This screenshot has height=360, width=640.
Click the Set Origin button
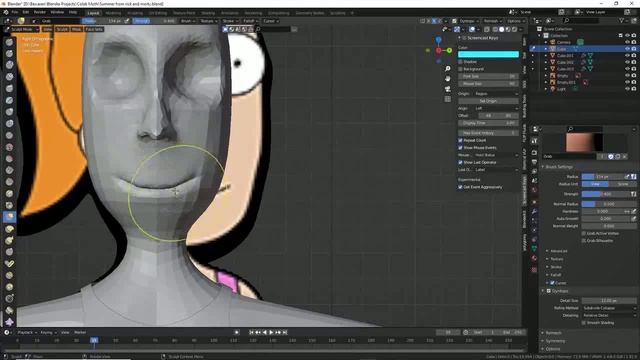488,101
